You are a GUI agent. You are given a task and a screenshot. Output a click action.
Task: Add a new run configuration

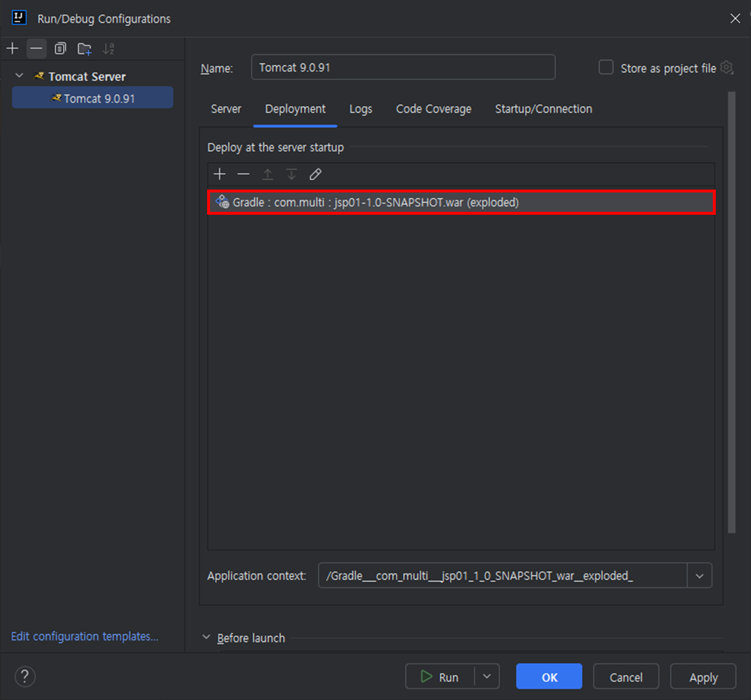12,49
